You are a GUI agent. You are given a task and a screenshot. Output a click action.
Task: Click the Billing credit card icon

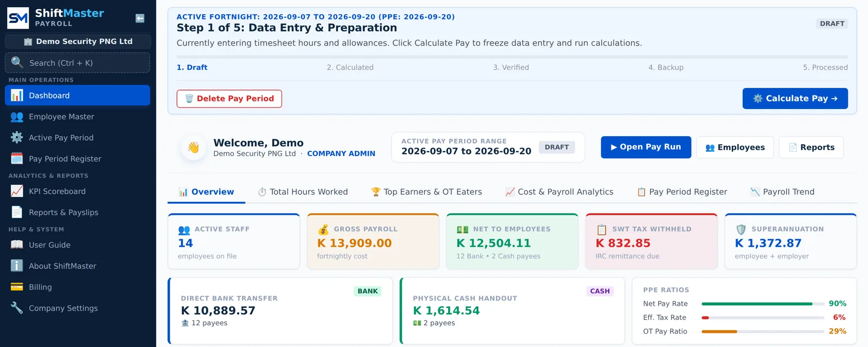tap(17, 287)
